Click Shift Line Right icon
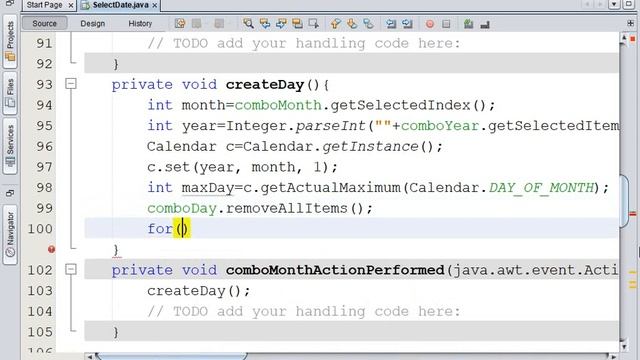640x360 pixels. coord(407,24)
